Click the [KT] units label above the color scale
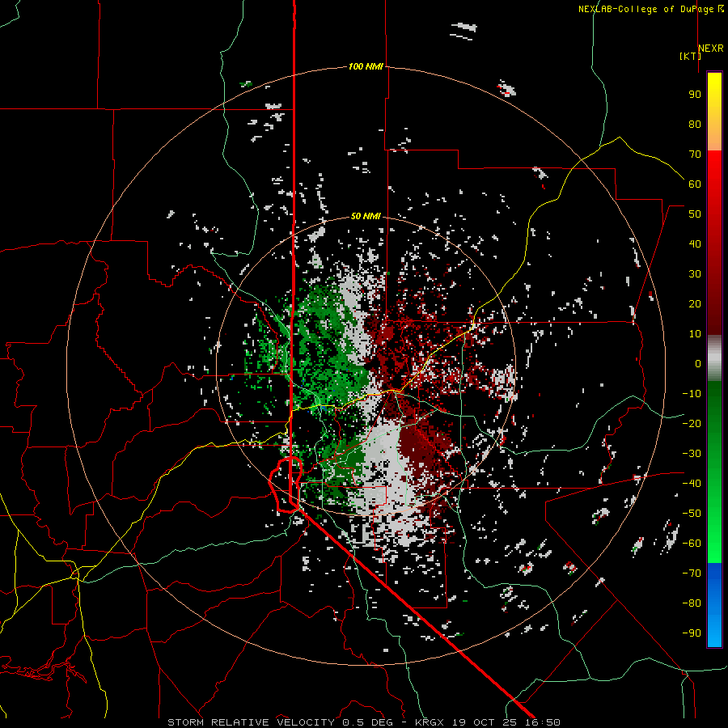 (x=690, y=56)
